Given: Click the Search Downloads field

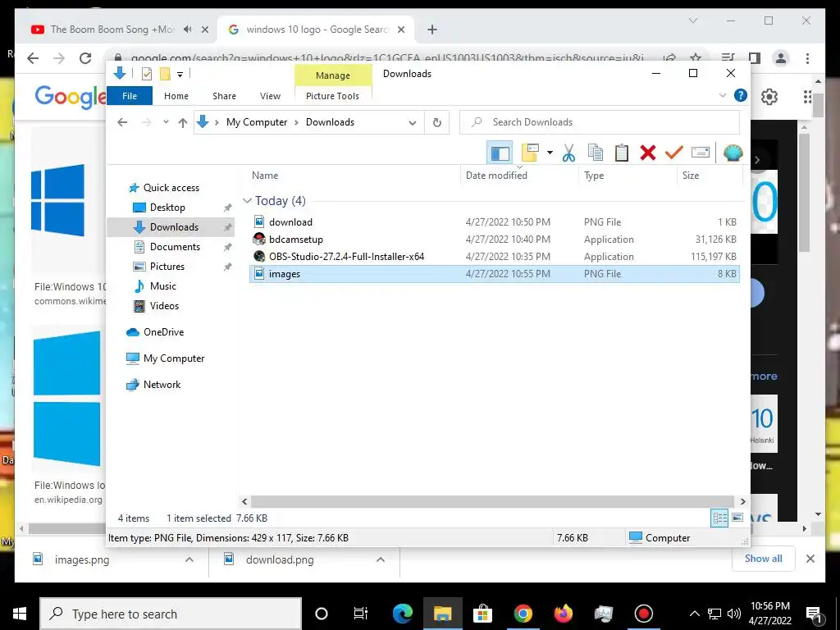Looking at the screenshot, I should click(600, 122).
